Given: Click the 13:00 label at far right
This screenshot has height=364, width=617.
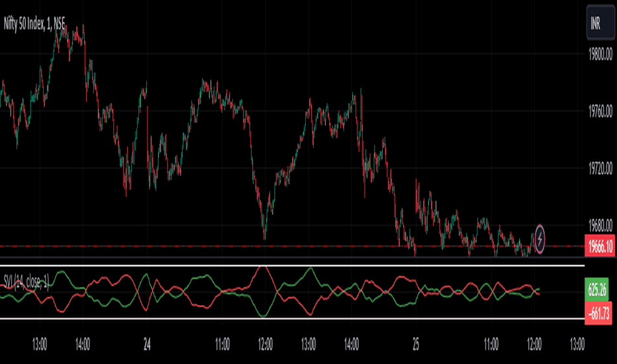Looking at the screenshot, I should coord(577,345).
